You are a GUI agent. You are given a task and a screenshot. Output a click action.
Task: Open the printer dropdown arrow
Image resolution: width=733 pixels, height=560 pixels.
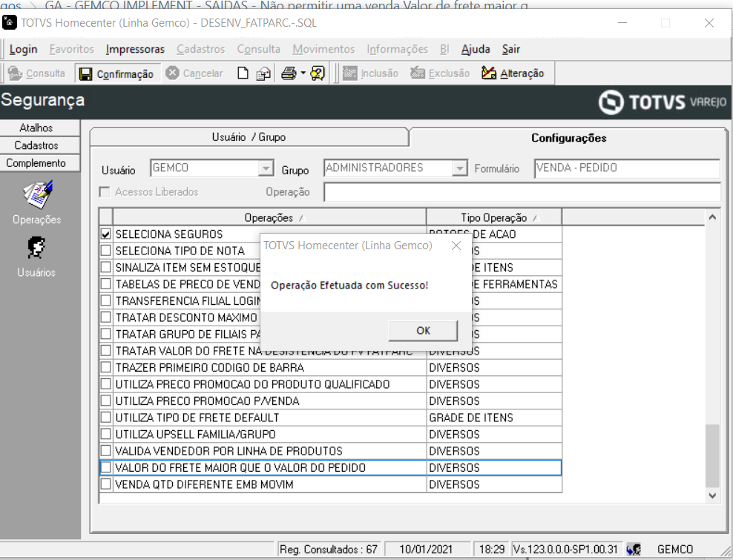[303, 73]
